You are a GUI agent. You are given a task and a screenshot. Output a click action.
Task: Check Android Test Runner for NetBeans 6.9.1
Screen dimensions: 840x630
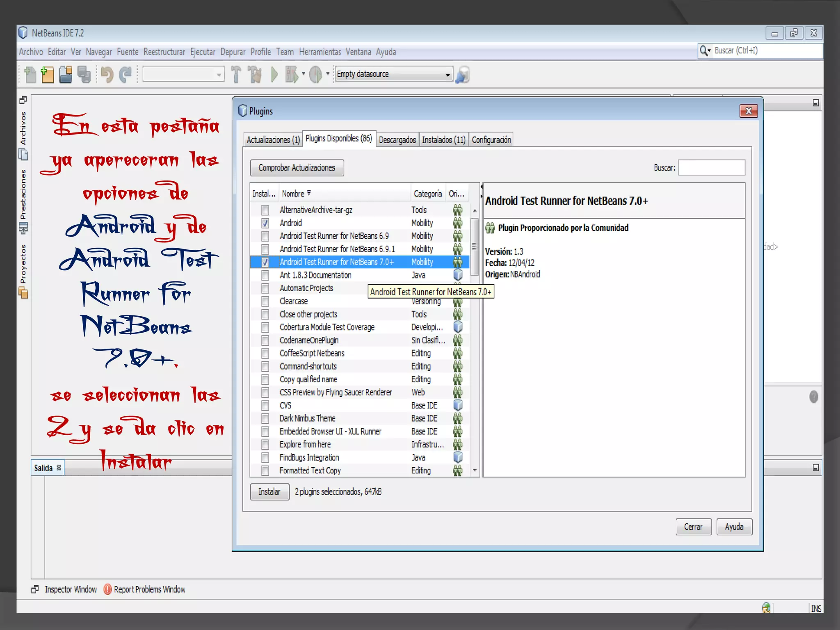pyautogui.click(x=265, y=249)
